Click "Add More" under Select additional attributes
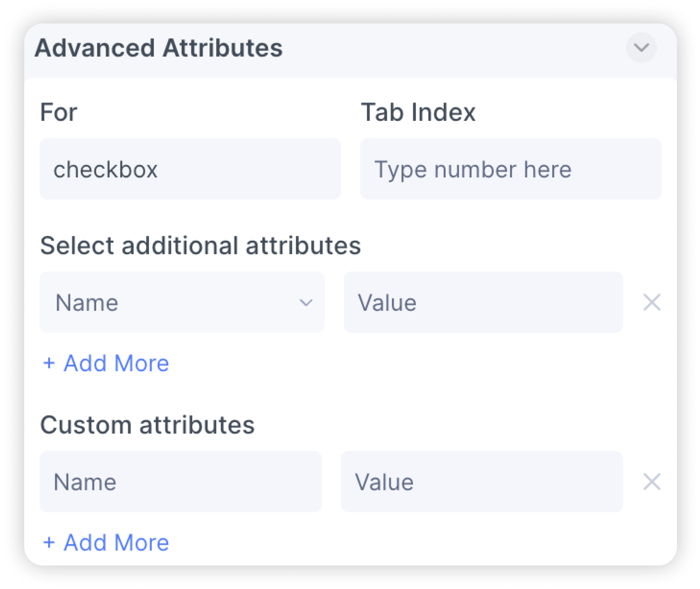The width and height of the screenshot is (700, 589). [x=116, y=363]
